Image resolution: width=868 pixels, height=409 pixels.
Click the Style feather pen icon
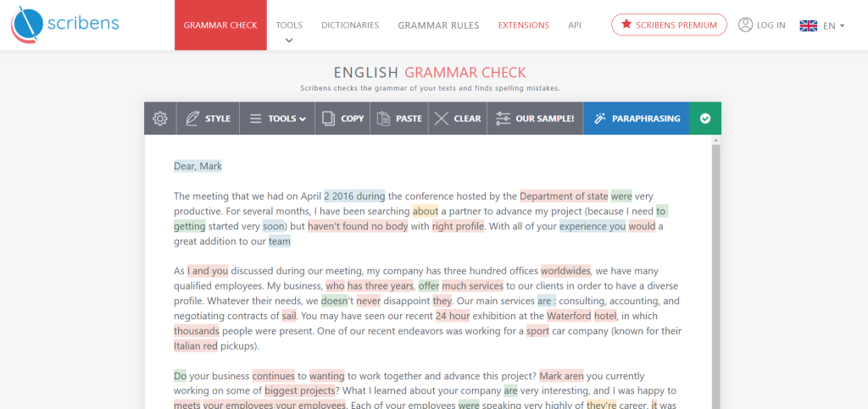[192, 119]
